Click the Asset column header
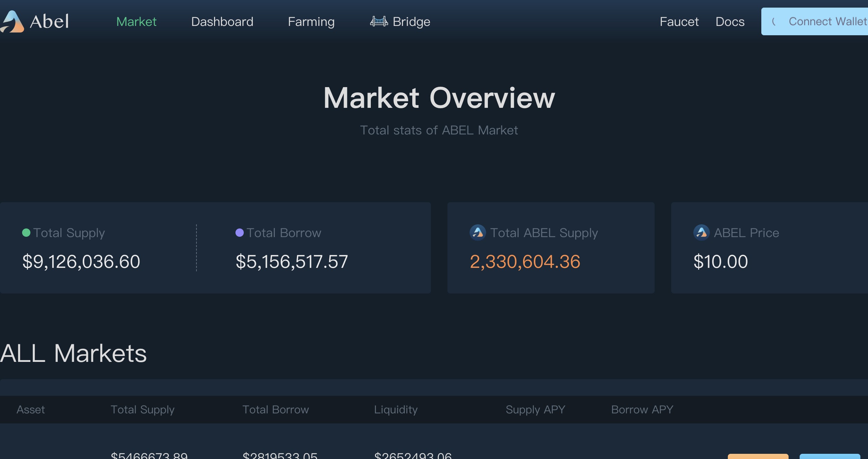This screenshot has width=868, height=459. coord(31,410)
